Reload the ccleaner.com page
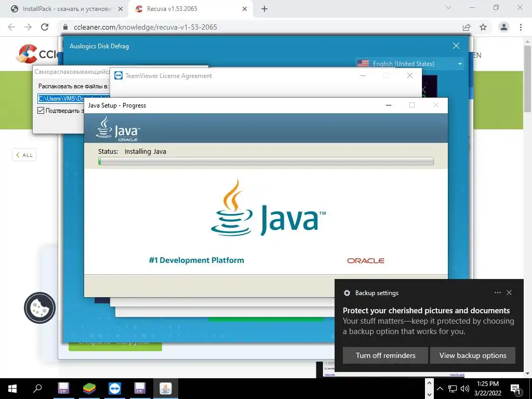Image resolution: width=532 pixels, height=399 pixels. click(x=45, y=27)
